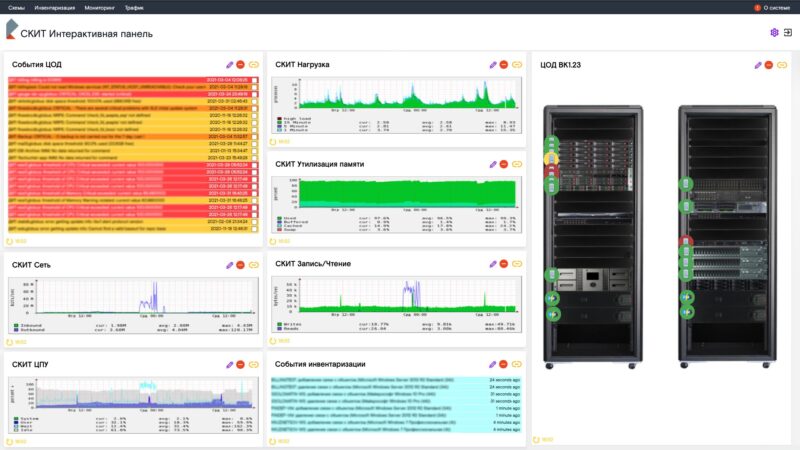Check the checkbox on the second event row

(255, 87)
